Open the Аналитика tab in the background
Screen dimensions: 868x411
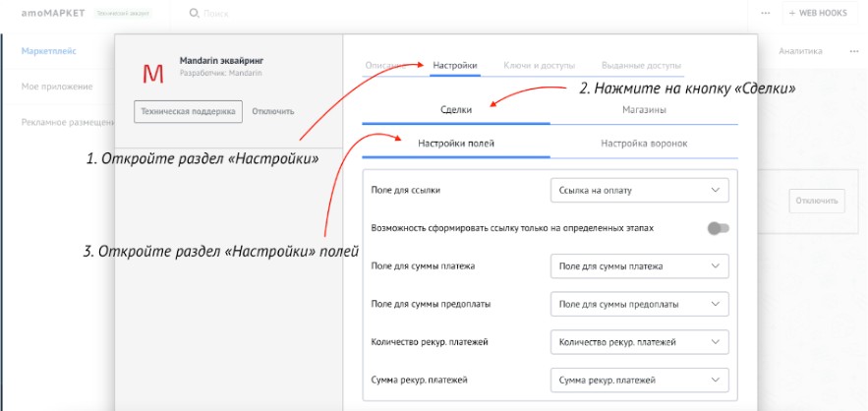pyautogui.click(x=800, y=51)
